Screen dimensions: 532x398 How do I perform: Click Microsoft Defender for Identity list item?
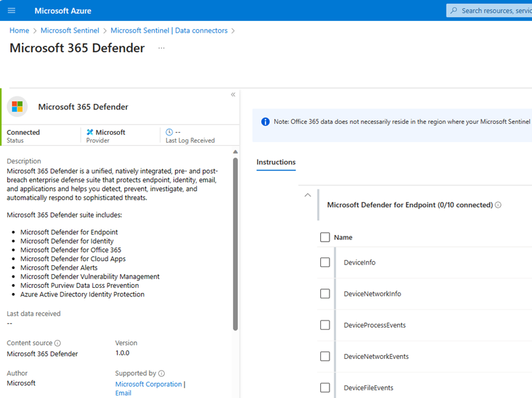tap(67, 241)
